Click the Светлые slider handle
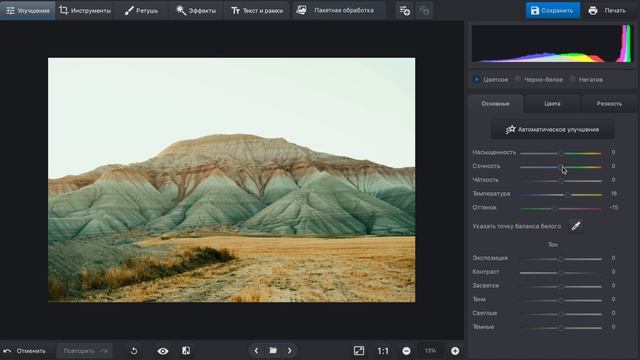This screenshot has width=640, height=360. click(561, 314)
